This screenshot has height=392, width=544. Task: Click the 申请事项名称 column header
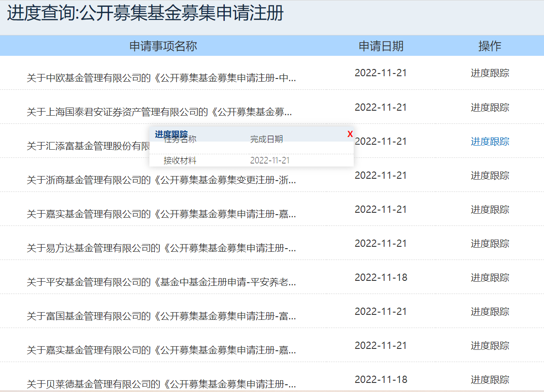click(163, 46)
